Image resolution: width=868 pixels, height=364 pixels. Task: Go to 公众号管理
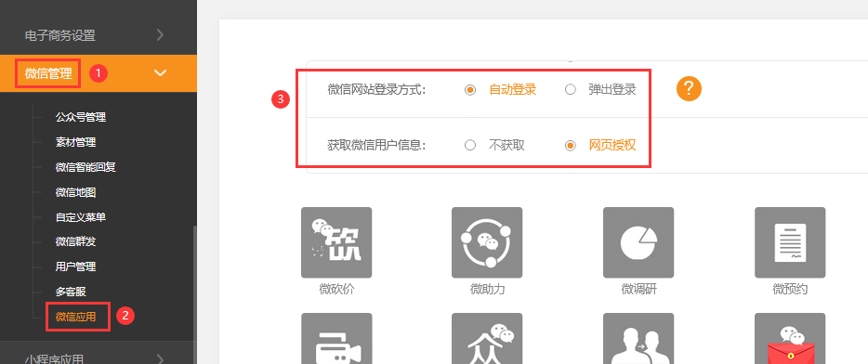81,117
